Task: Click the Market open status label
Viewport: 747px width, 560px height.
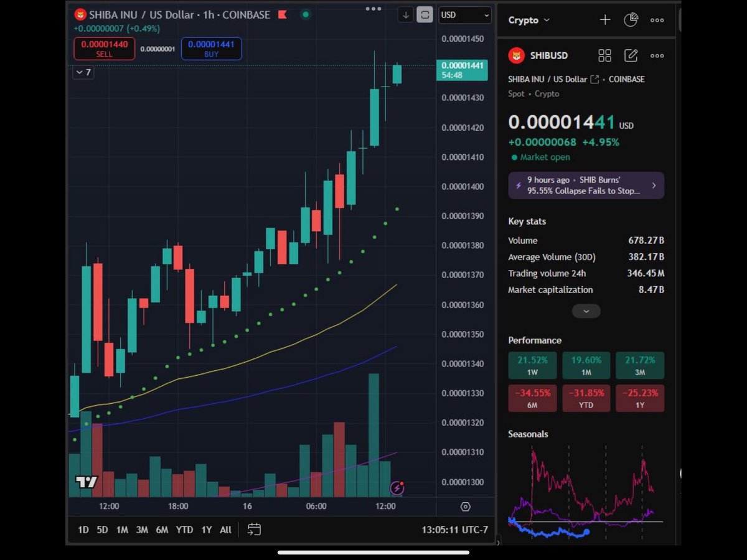Action: [540, 157]
